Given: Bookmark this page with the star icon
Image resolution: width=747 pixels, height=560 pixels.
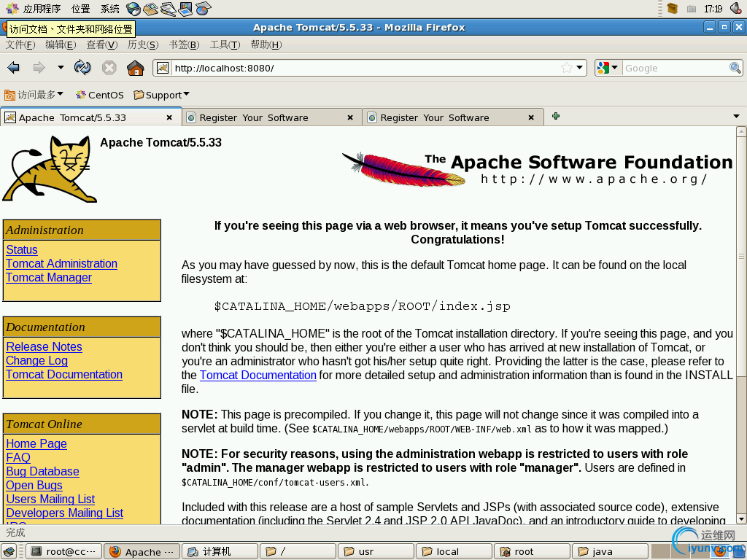Looking at the screenshot, I should [566, 68].
